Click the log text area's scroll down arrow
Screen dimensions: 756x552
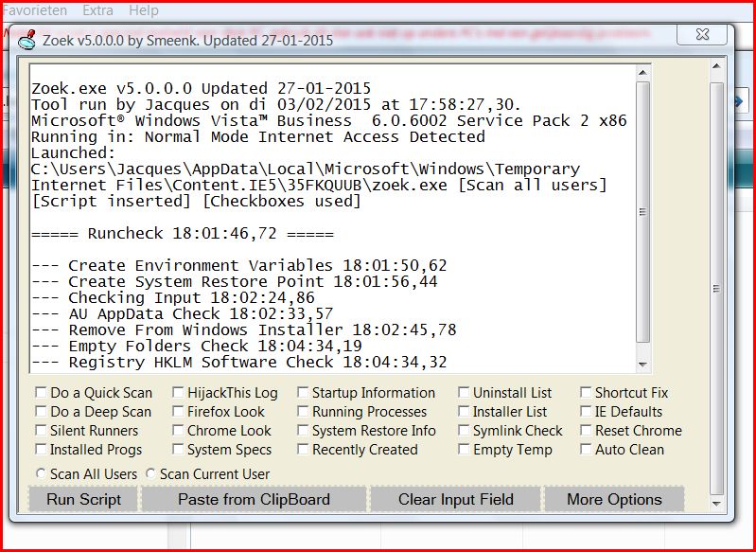(642, 365)
